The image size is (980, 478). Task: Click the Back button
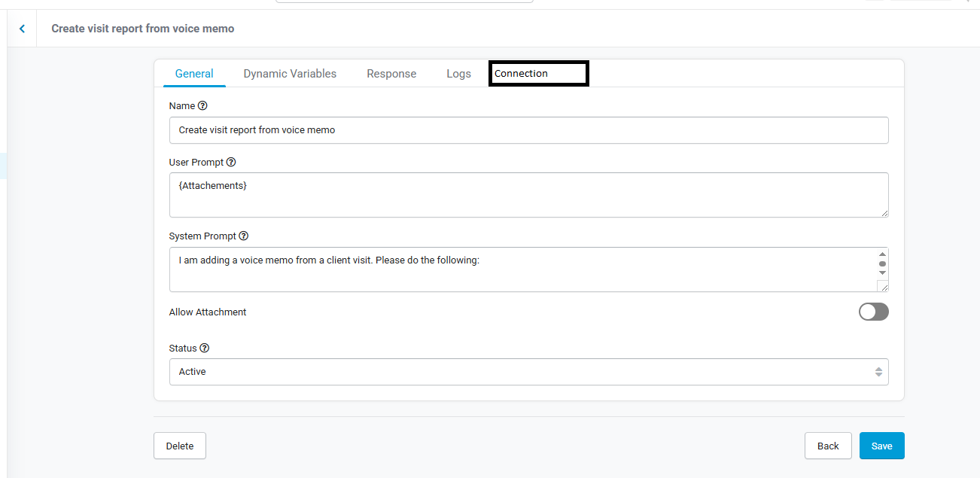click(x=828, y=446)
